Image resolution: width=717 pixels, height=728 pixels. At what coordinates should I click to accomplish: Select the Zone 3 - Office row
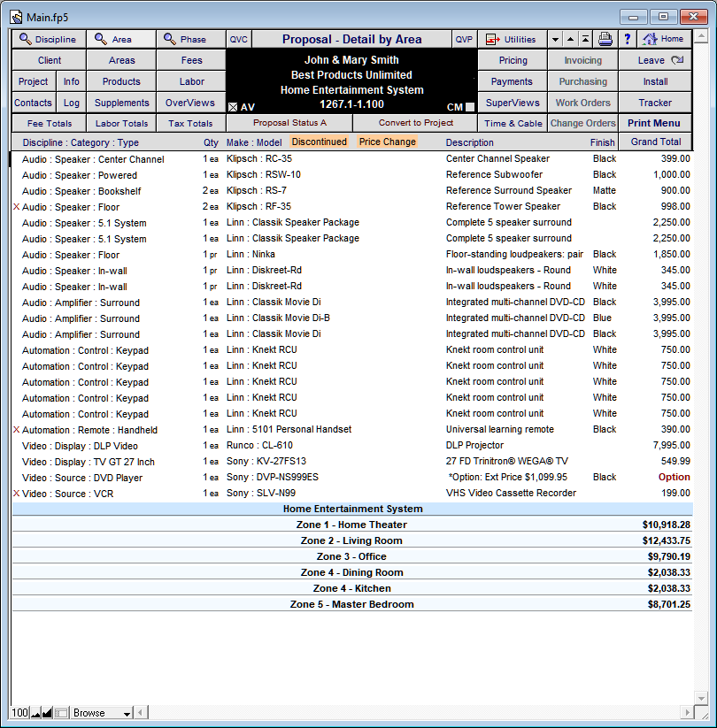(x=352, y=556)
